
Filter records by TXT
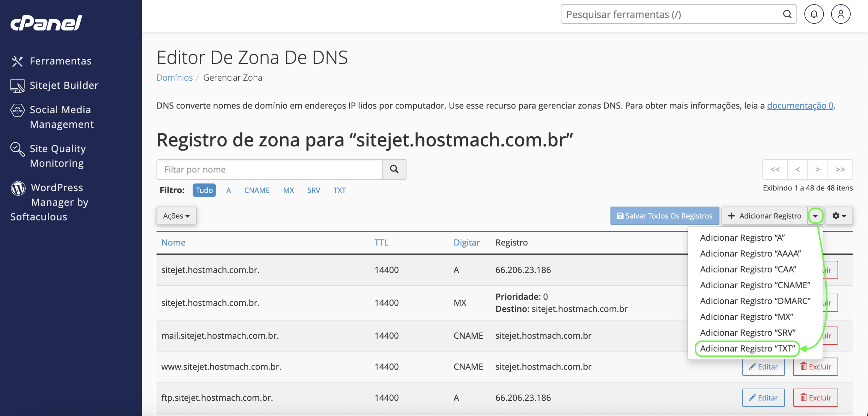tap(339, 190)
